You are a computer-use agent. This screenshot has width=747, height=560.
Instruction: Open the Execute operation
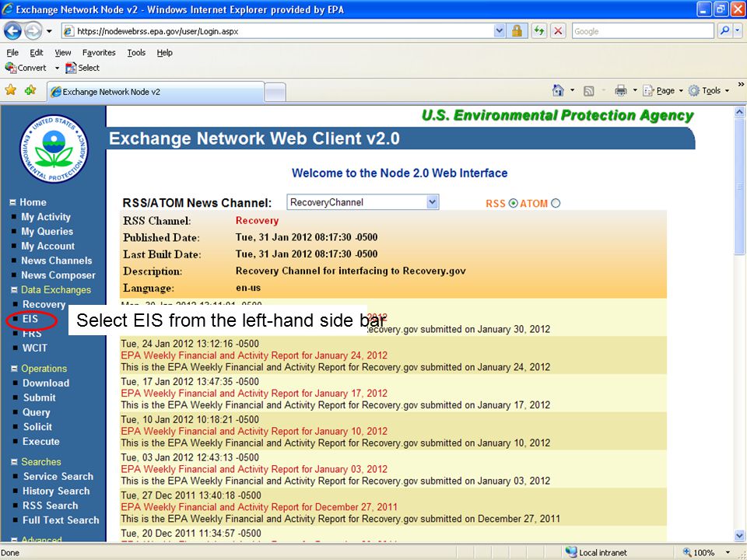tap(41, 442)
